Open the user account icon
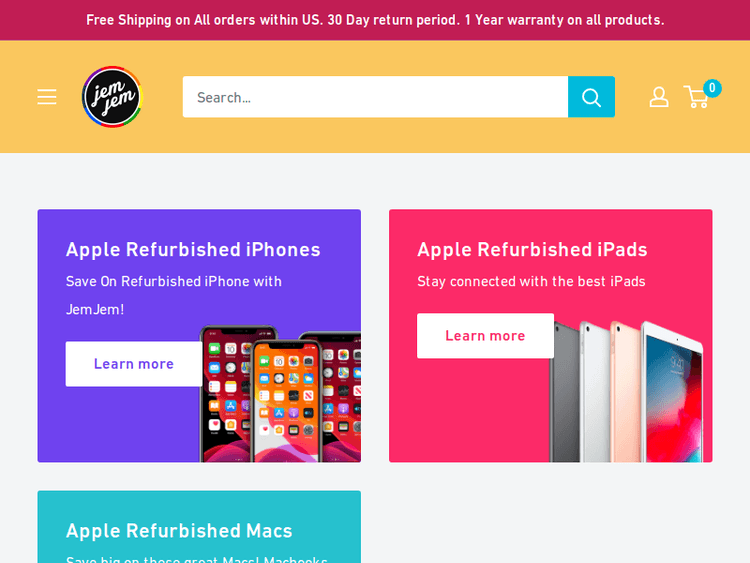Image resolution: width=750 pixels, height=563 pixels. pyautogui.click(x=659, y=97)
